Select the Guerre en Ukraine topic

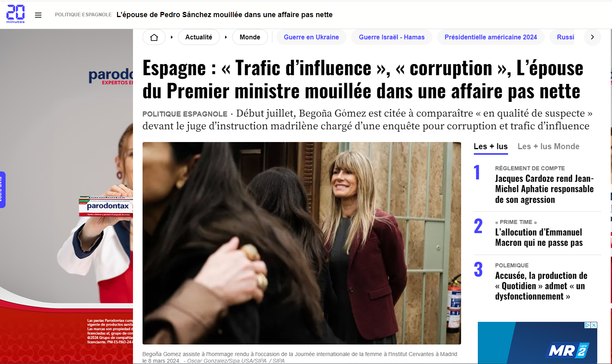311,37
